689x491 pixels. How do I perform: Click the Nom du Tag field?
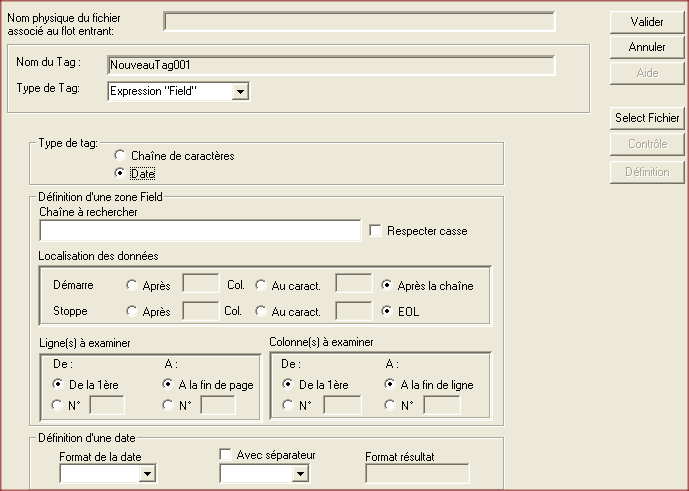tap(330, 65)
